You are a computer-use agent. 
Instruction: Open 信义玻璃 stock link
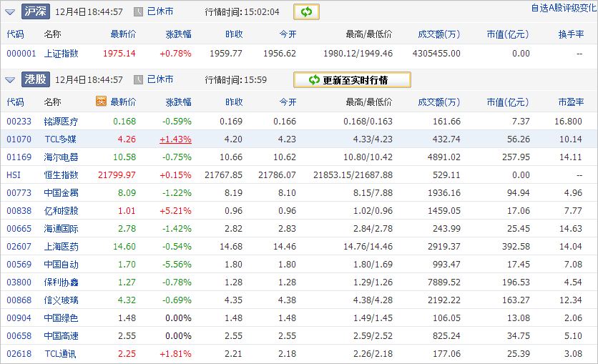61,300
